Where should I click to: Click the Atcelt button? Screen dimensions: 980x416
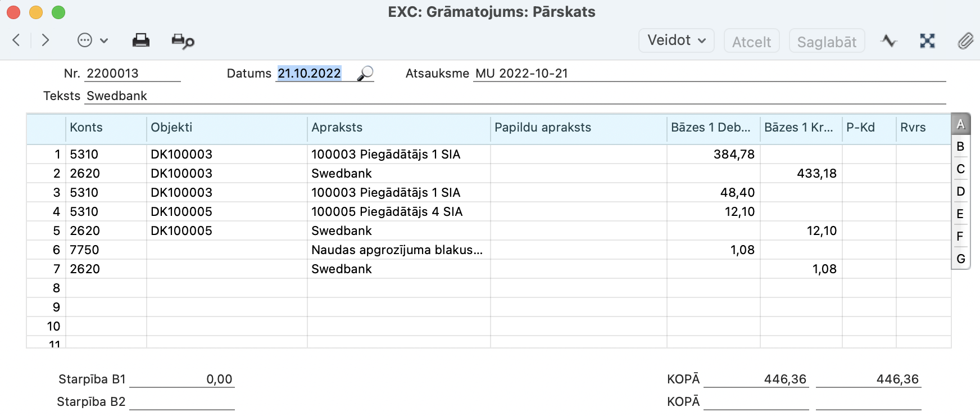tap(751, 42)
